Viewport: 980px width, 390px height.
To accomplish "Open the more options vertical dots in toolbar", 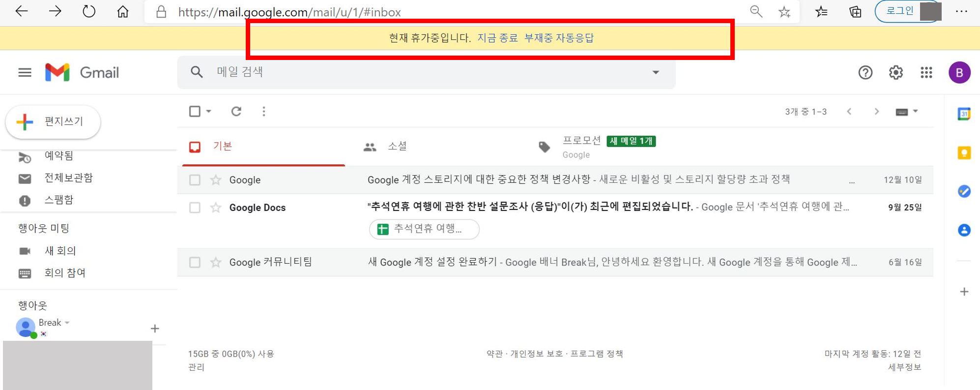I will pyautogui.click(x=264, y=111).
